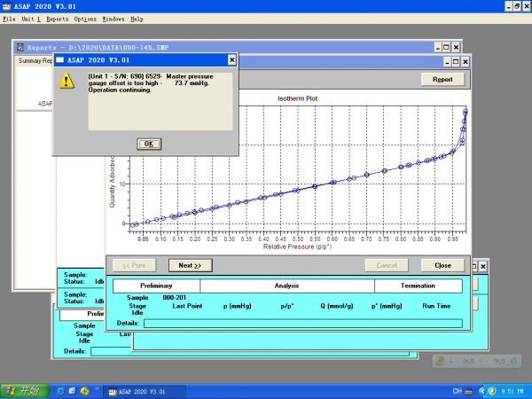The width and height of the screenshot is (532, 399).
Task: Open Internet Explorer from quick launch
Action: pos(60,391)
